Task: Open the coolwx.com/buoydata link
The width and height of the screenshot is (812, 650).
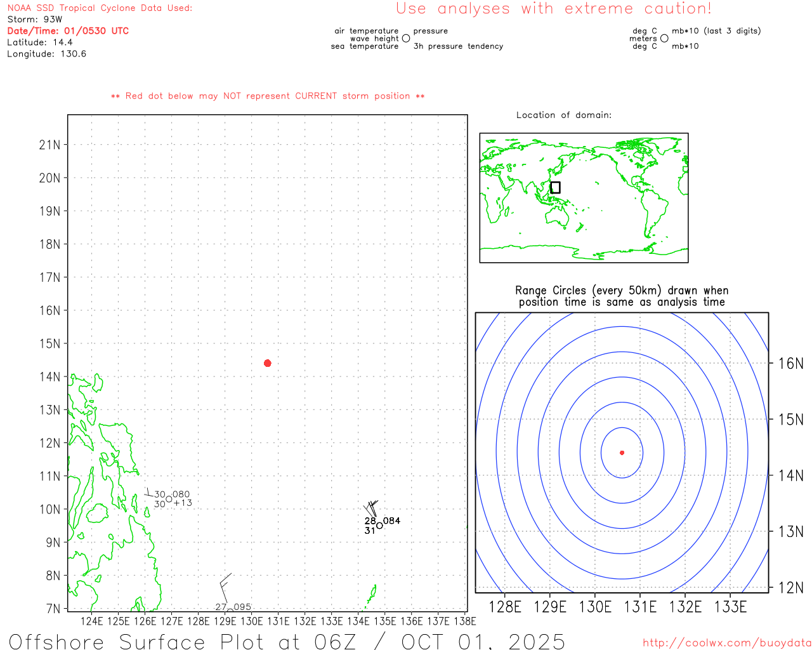Action: [726, 643]
